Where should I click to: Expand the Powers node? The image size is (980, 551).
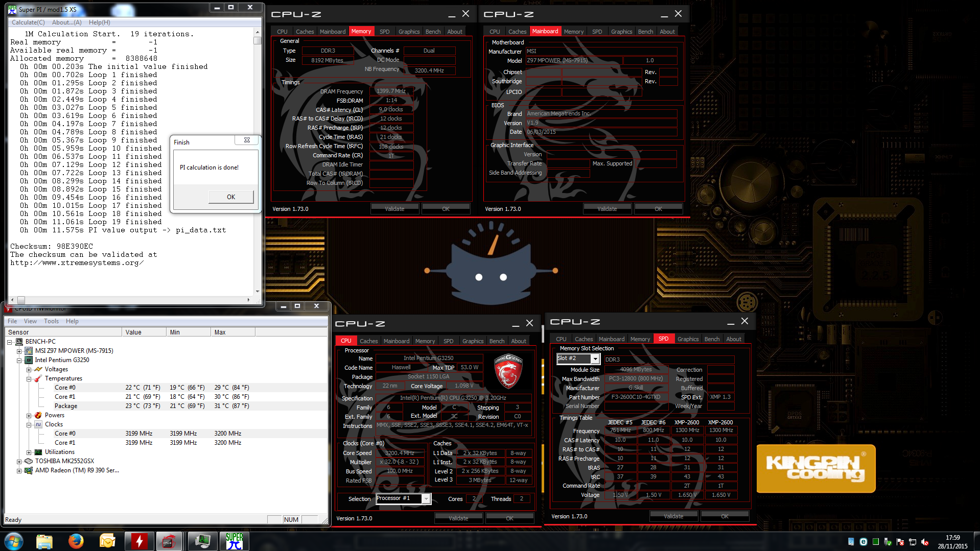tap(29, 416)
